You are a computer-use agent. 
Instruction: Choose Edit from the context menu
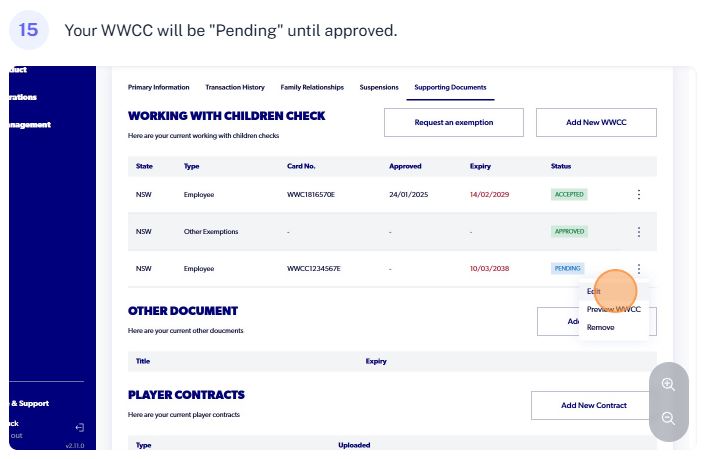tap(593, 291)
